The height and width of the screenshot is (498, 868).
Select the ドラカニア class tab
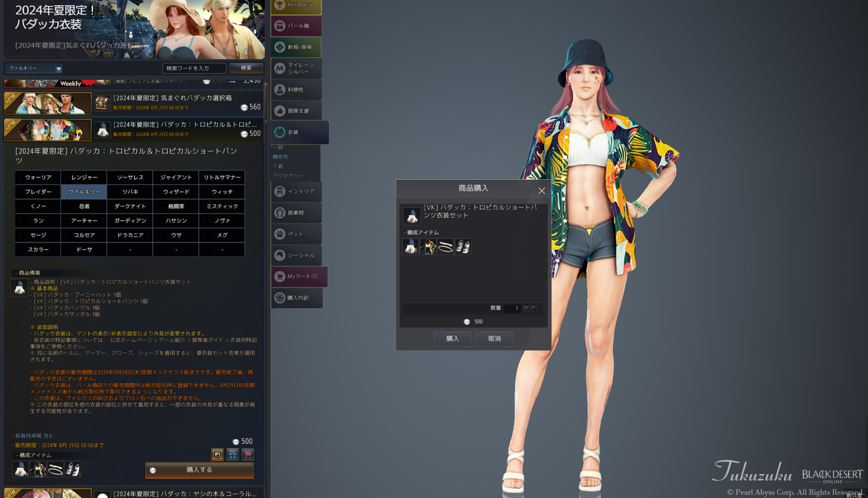pyautogui.click(x=130, y=235)
